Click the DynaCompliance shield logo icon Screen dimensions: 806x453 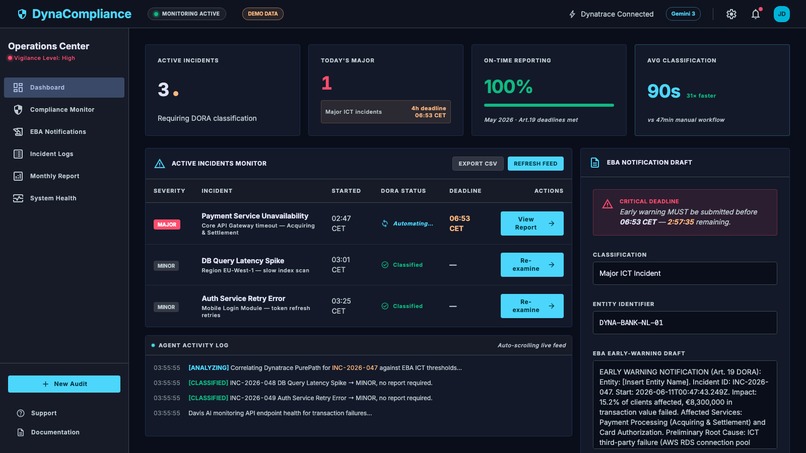22,14
